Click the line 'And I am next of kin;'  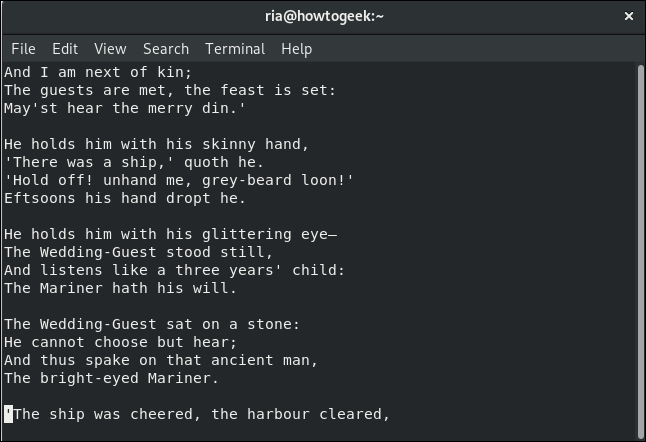pos(98,72)
